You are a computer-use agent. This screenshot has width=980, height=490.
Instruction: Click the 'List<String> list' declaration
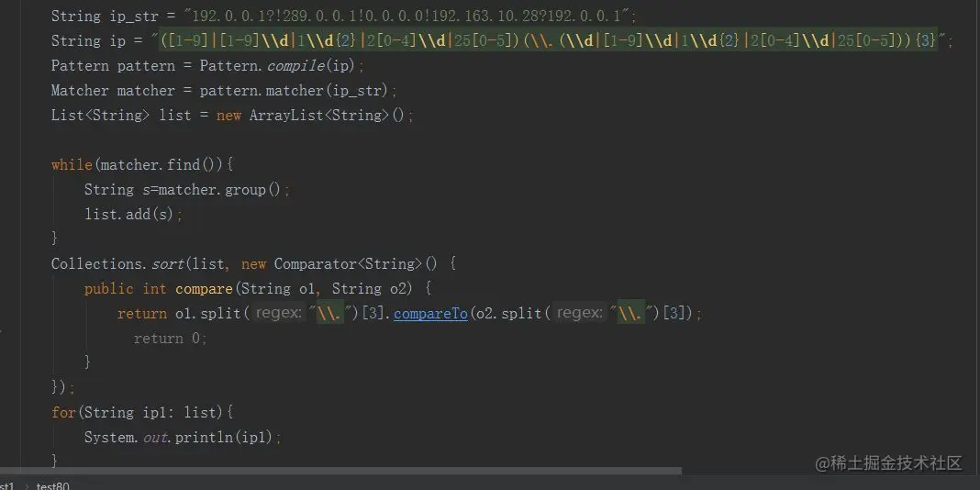click(121, 116)
